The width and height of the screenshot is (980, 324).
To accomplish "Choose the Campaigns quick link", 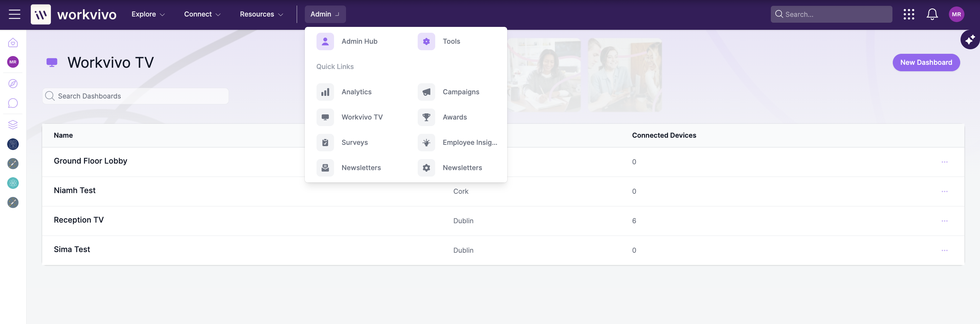I will 461,92.
